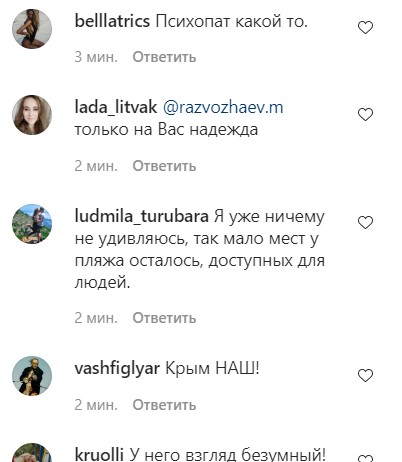The image size is (402, 462).
Task: Open belllatrics username link
Action: [112, 22]
